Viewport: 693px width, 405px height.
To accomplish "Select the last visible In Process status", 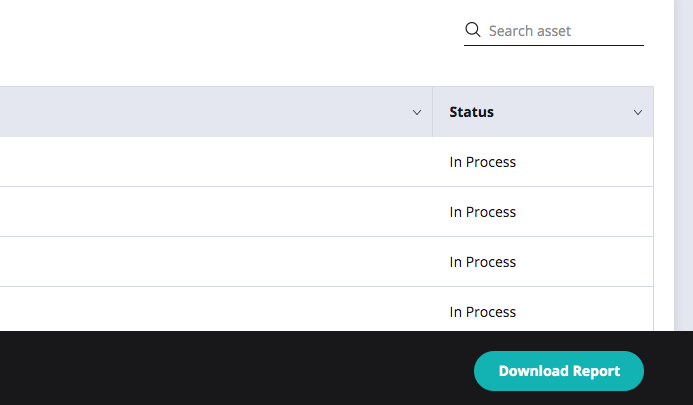I will pos(483,312).
